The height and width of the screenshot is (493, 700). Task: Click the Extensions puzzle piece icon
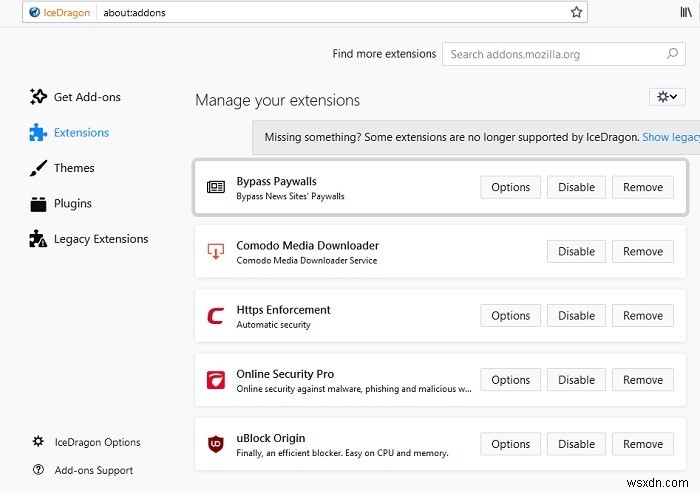point(38,132)
